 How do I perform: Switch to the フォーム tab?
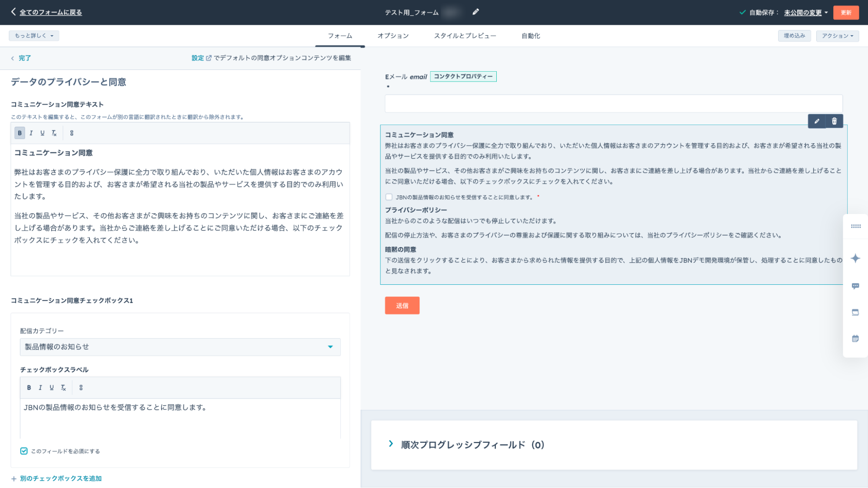pos(340,36)
